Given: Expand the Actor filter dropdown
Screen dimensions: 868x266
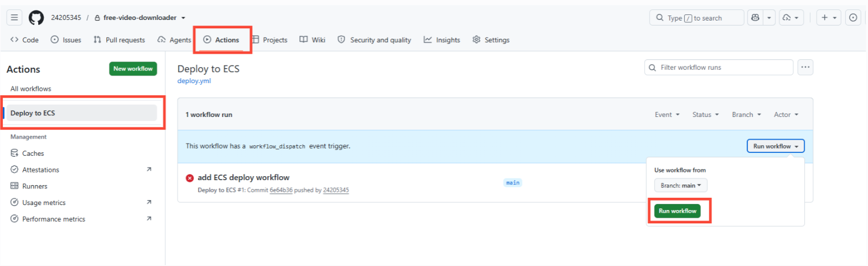Looking at the screenshot, I should click(786, 115).
